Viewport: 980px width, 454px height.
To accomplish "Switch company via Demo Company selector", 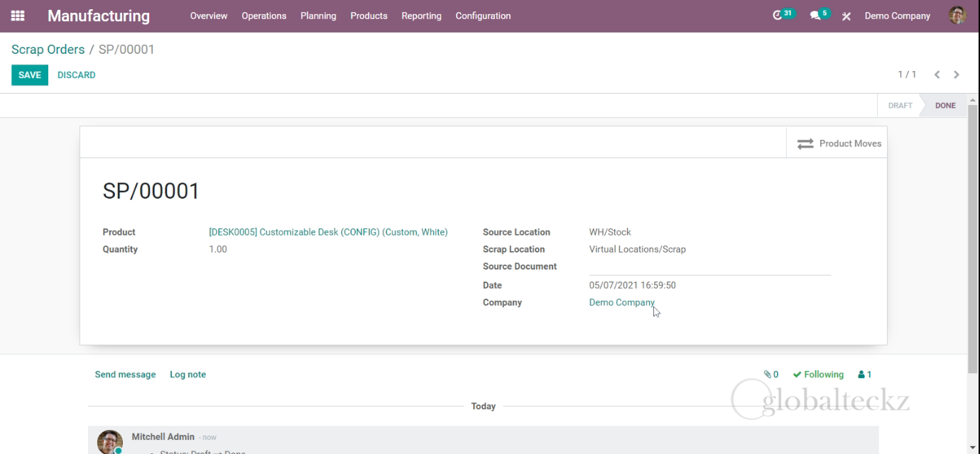I will [898, 16].
